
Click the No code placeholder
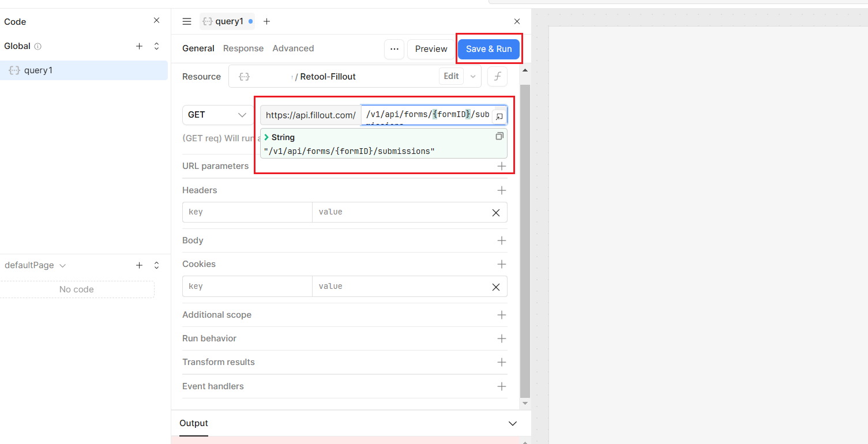77,289
